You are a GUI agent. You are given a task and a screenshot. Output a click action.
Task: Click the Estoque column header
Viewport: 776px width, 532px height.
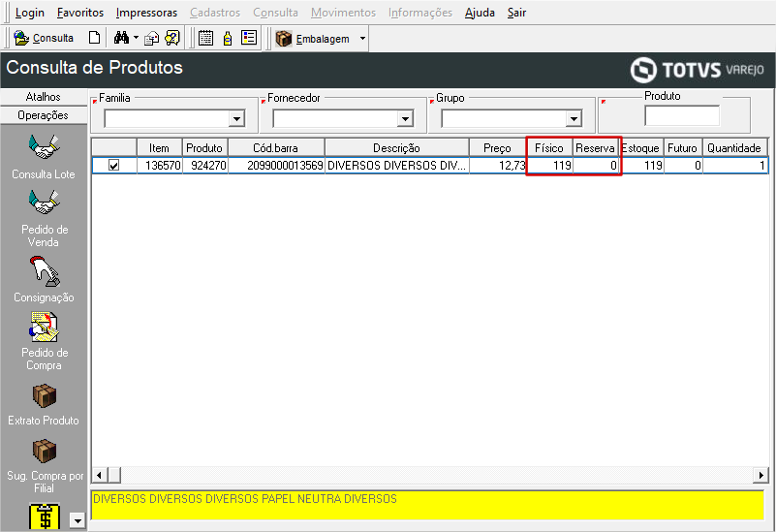[641, 148]
